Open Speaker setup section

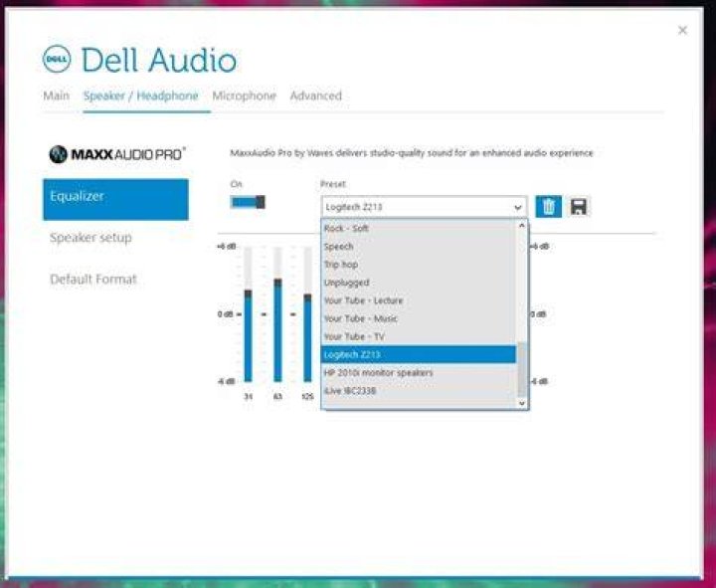pos(90,238)
